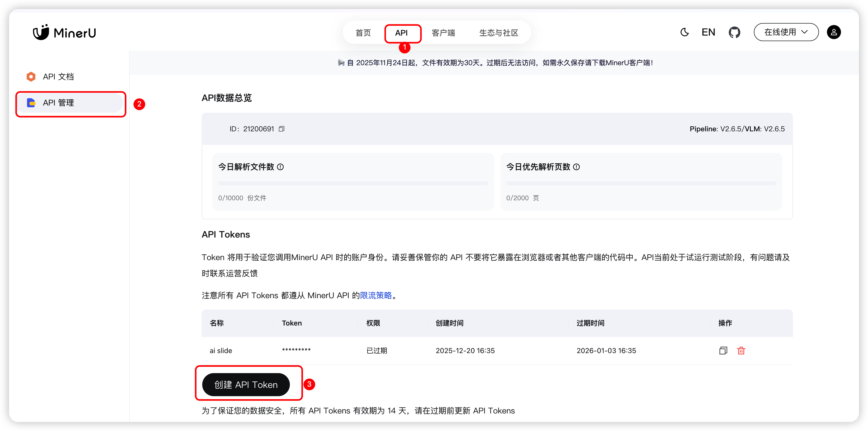868x431 pixels.
Task: Open the user profile avatar
Action: click(x=834, y=32)
